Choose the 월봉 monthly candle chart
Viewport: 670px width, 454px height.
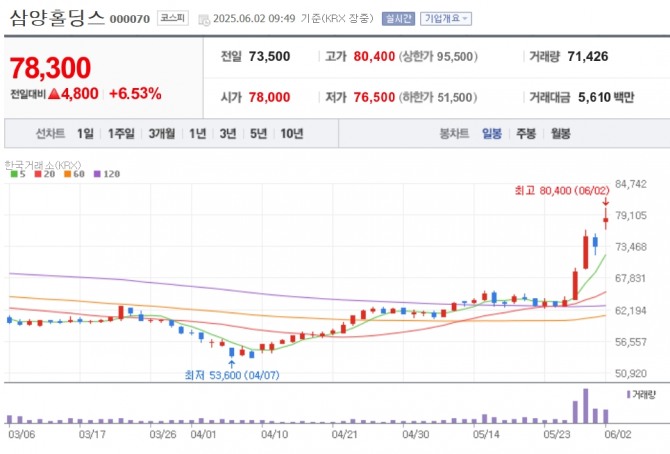click(560, 133)
